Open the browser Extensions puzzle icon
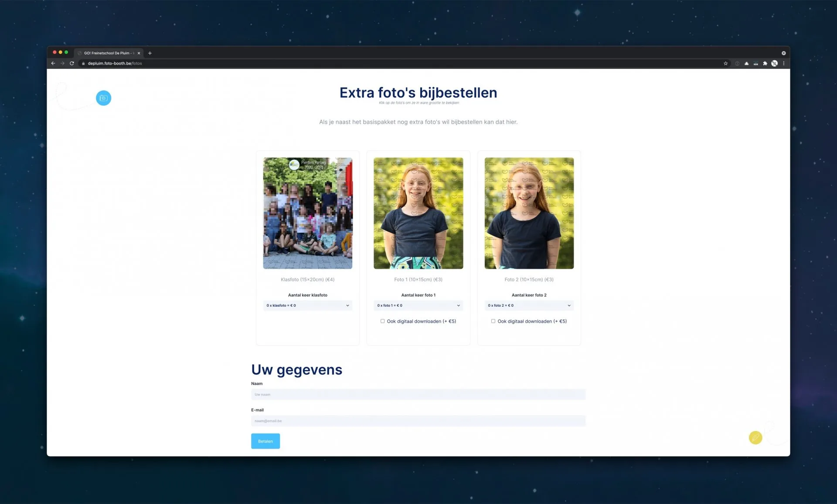The image size is (837, 504). pyautogui.click(x=765, y=64)
